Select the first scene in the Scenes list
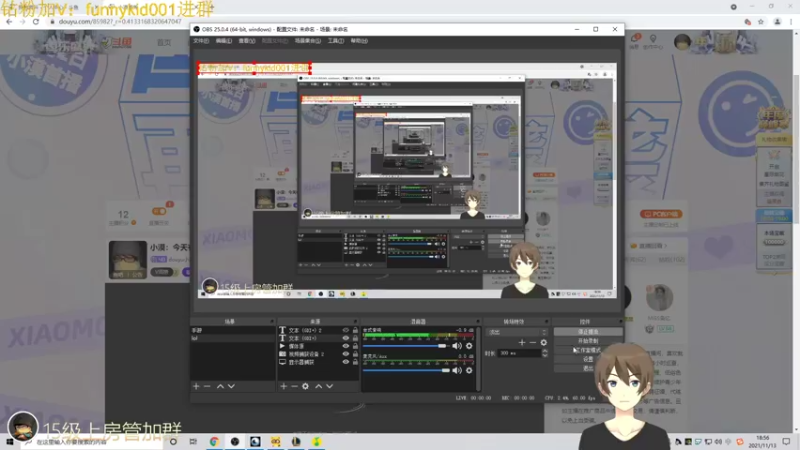This screenshot has width=800, height=450. (232, 330)
